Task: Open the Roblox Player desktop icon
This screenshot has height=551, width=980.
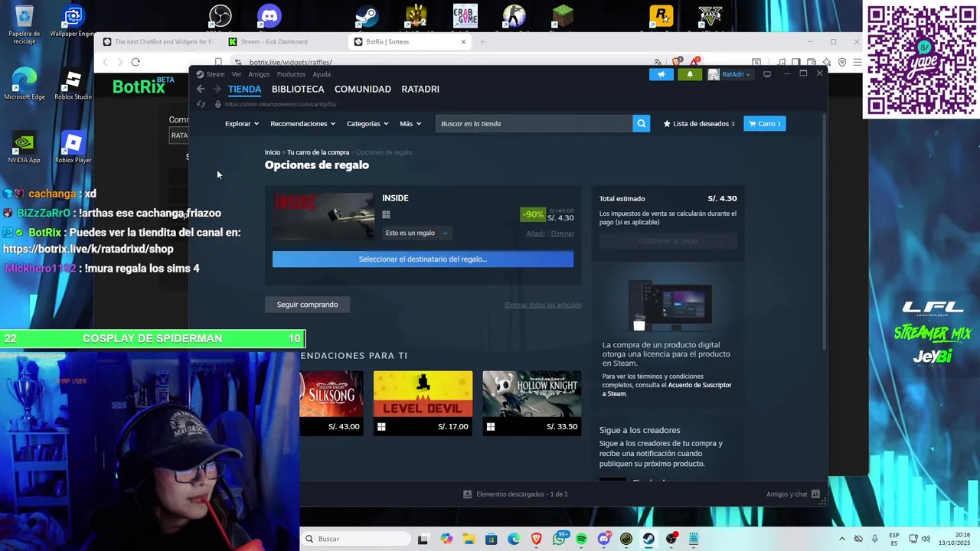Action: (73, 148)
